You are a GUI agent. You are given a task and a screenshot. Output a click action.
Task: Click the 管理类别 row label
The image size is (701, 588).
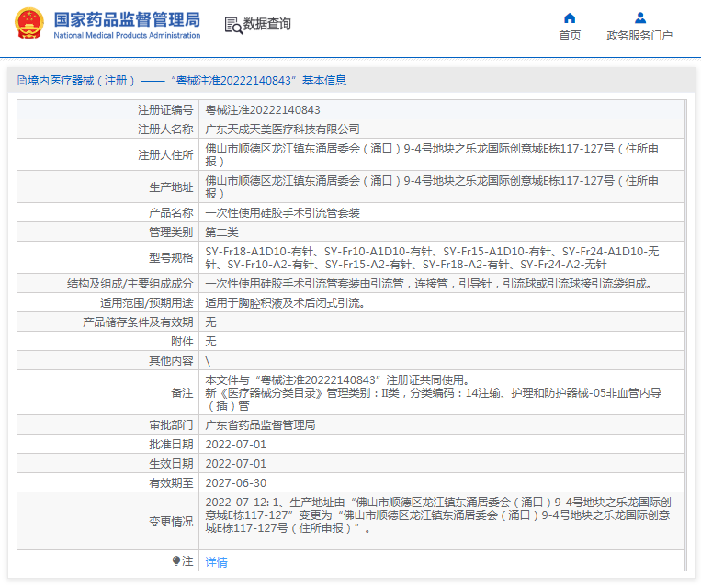(171, 232)
